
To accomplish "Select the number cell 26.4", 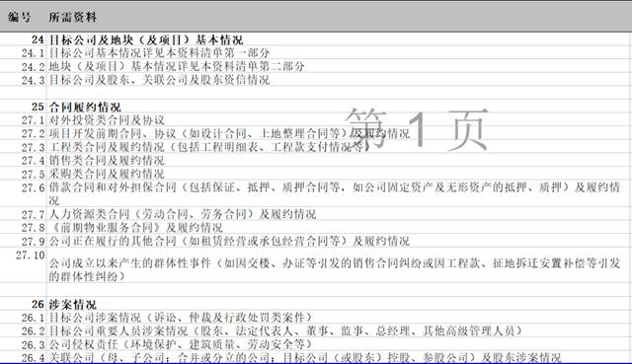I will (x=33, y=358).
